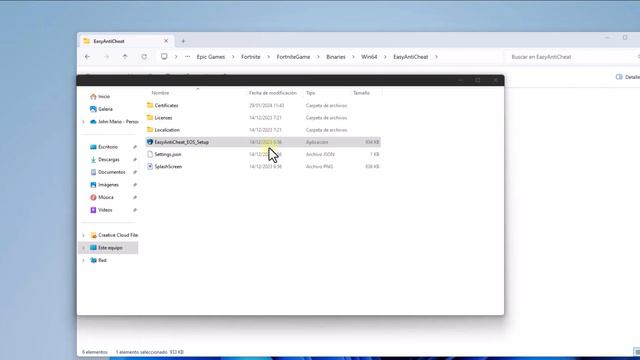Expand chevron after Binaries breadcrumb

click(x=353, y=57)
